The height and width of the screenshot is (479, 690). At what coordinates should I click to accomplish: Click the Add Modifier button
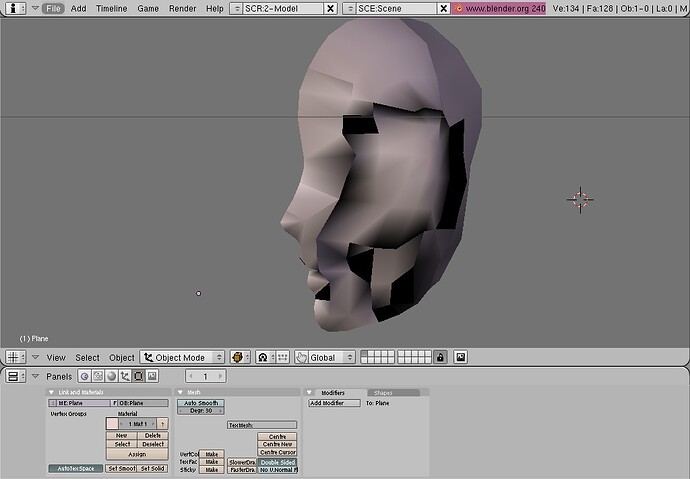[x=334, y=403]
